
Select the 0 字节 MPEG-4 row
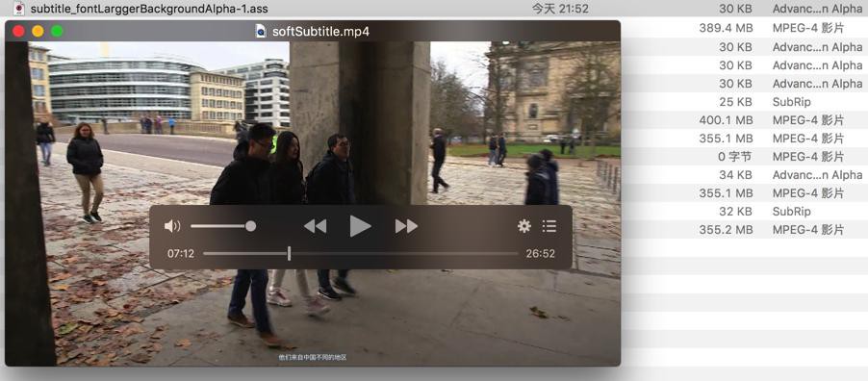[744, 156]
